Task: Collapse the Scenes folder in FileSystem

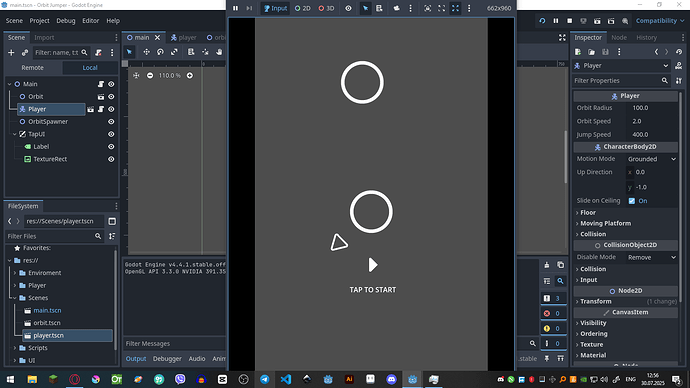Action: [x=15, y=298]
